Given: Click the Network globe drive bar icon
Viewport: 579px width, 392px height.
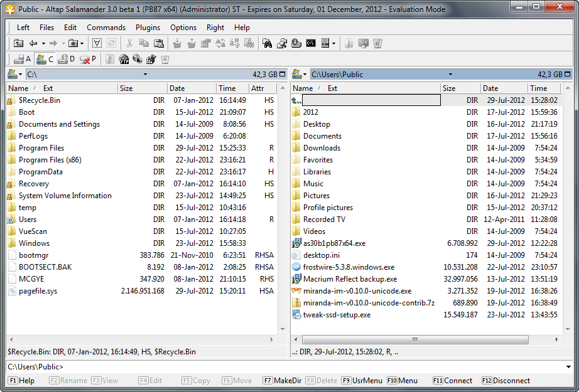Looking at the screenshot, I should [x=138, y=59].
